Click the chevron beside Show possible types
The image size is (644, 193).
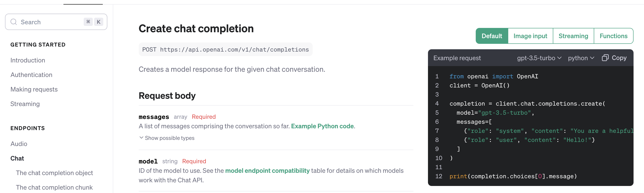pyautogui.click(x=141, y=138)
